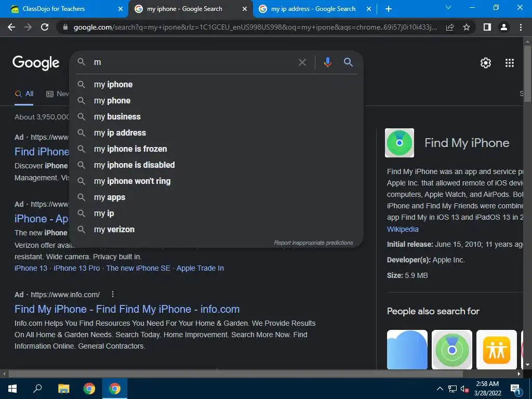Choose the "my apps" suggestion
This screenshot has width=532, height=399.
pos(216,197)
